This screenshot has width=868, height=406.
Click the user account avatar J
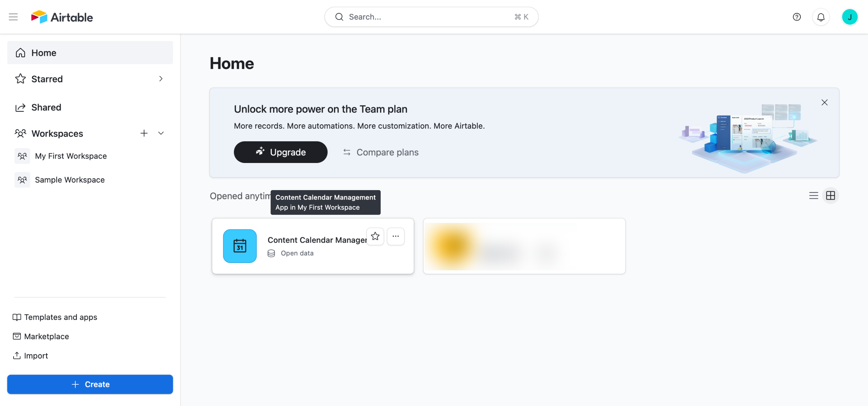[850, 17]
